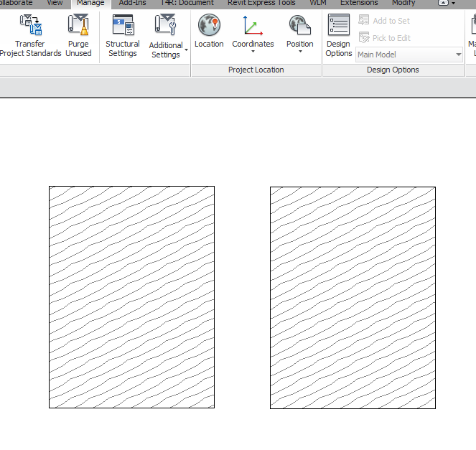Open the Coordinates tool
This screenshot has height=450, width=476.
coord(253,34)
